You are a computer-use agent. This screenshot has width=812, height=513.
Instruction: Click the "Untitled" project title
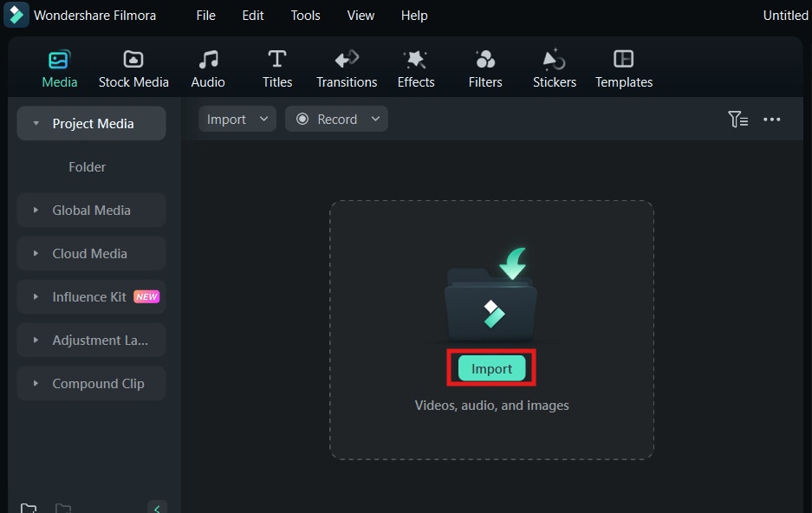click(x=786, y=16)
